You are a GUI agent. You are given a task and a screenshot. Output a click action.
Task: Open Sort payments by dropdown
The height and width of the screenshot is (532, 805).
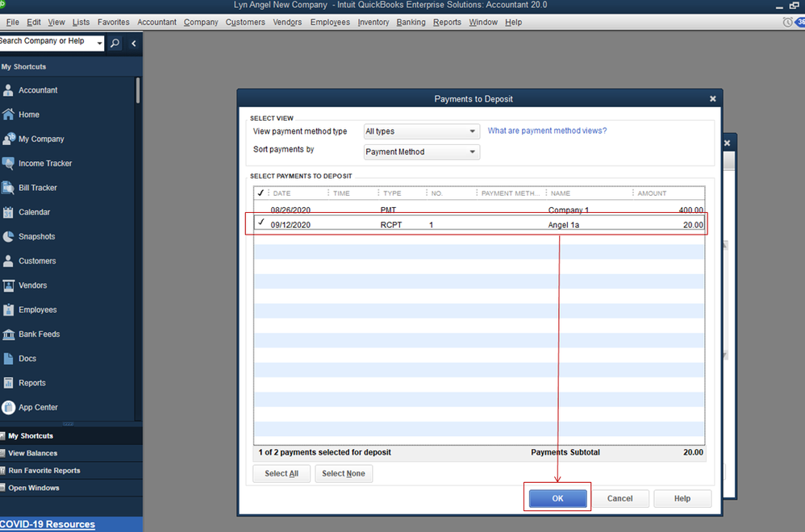click(x=422, y=152)
